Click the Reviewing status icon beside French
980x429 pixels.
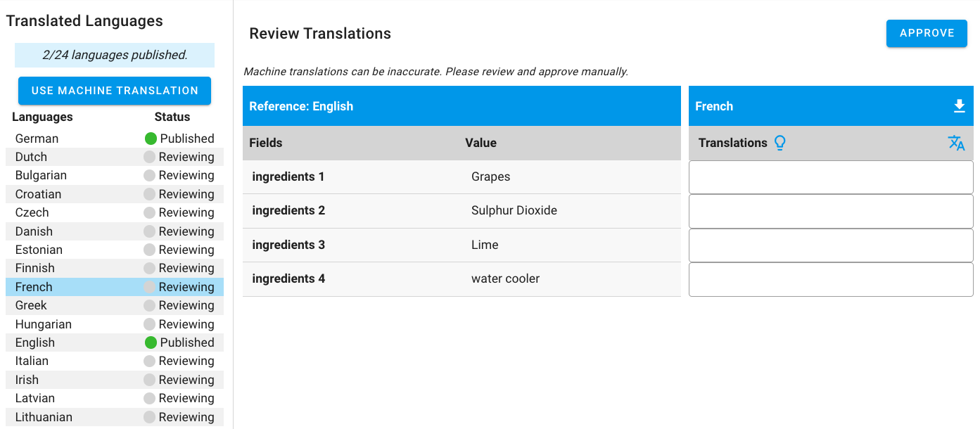(x=149, y=286)
